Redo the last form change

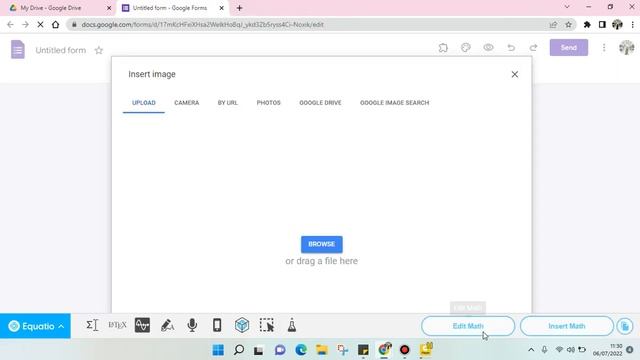pyautogui.click(x=533, y=48)
